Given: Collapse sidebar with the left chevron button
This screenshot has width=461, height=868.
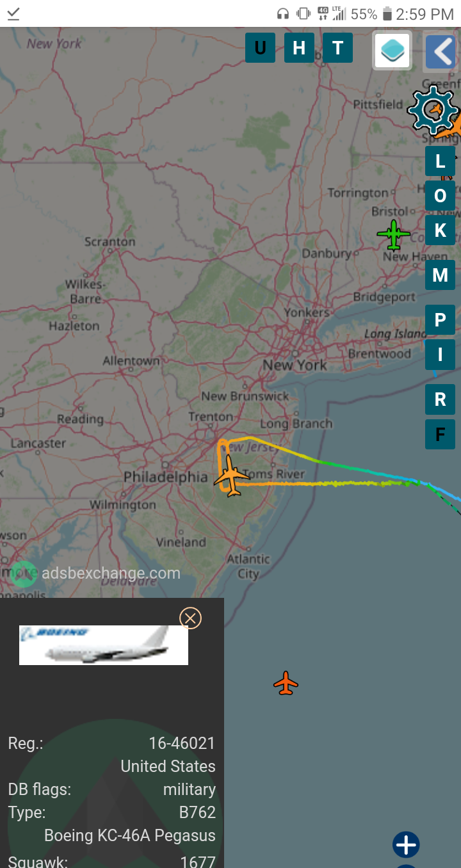Looking at the screenshot, I should pyautogui.click(x=441, y=52).
